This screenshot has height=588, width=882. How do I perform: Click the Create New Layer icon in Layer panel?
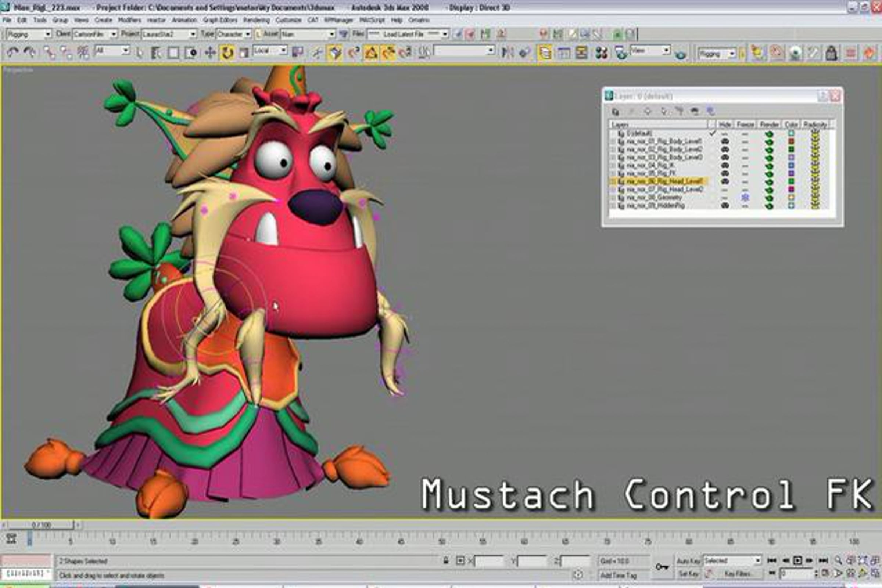[615, 111]
